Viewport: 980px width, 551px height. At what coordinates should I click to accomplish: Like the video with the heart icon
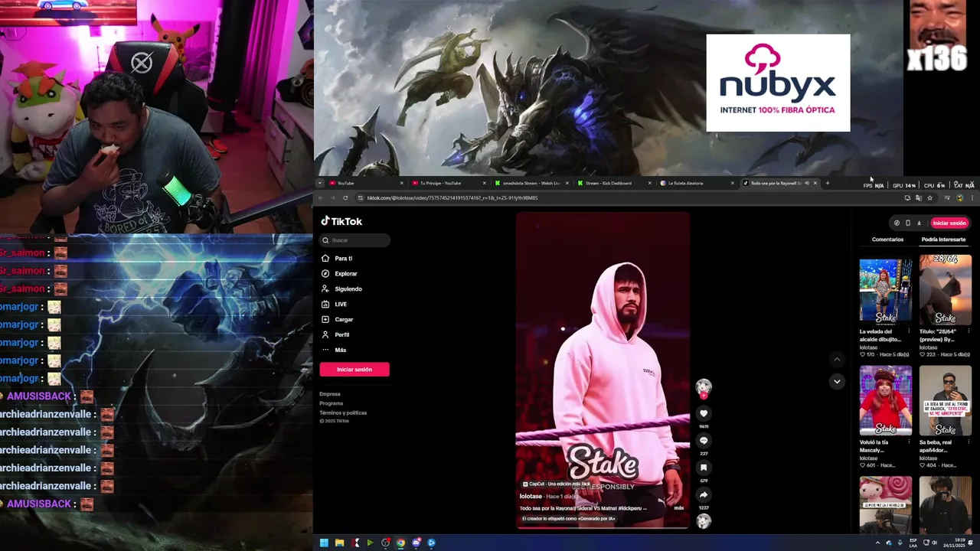point(704,414)
